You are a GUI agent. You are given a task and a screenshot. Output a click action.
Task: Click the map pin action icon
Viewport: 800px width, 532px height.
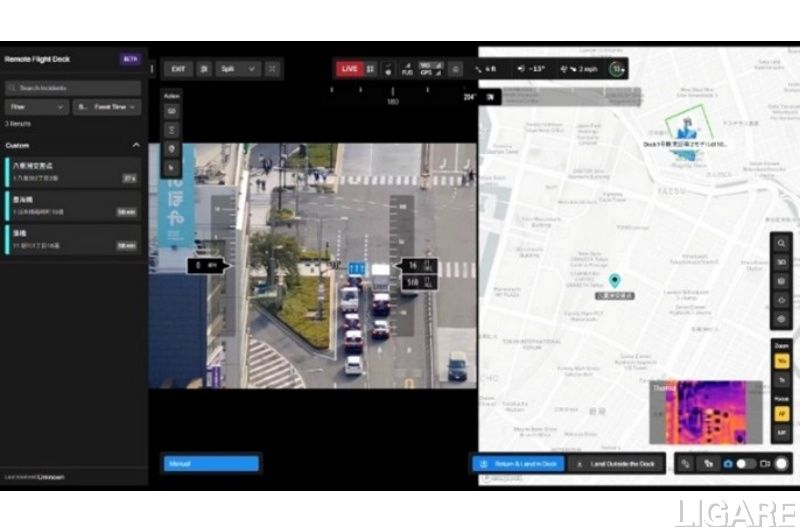click(171, 149)
